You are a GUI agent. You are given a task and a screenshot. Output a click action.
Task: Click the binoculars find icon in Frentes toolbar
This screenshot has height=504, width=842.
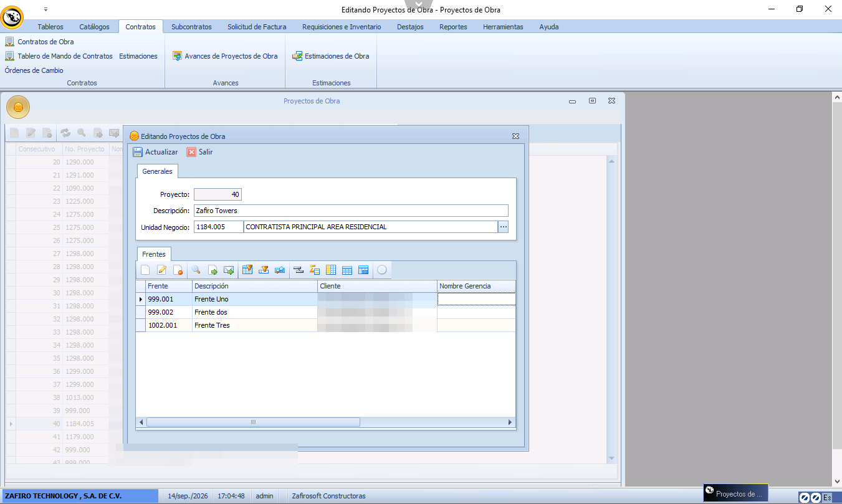tap(280, 270)
